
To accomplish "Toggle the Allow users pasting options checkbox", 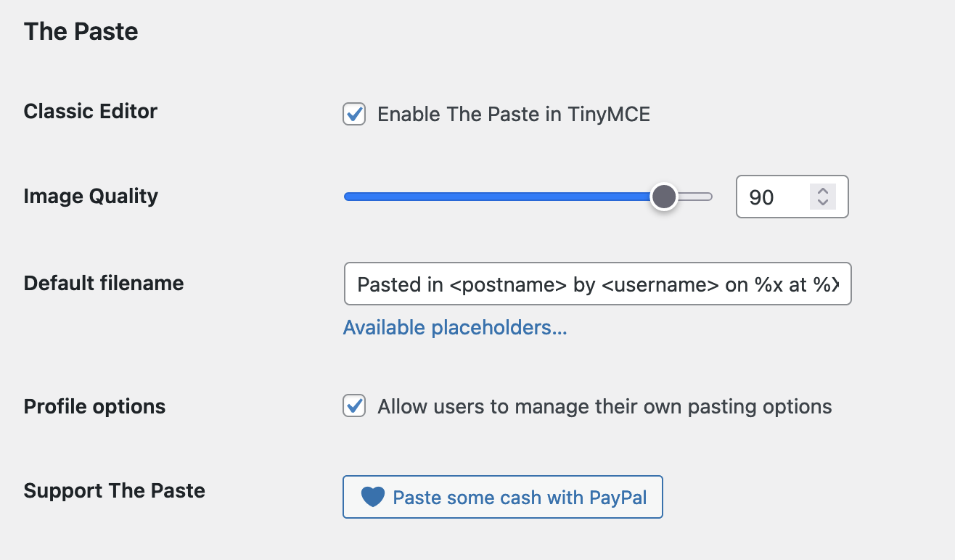I will [354, 406].
